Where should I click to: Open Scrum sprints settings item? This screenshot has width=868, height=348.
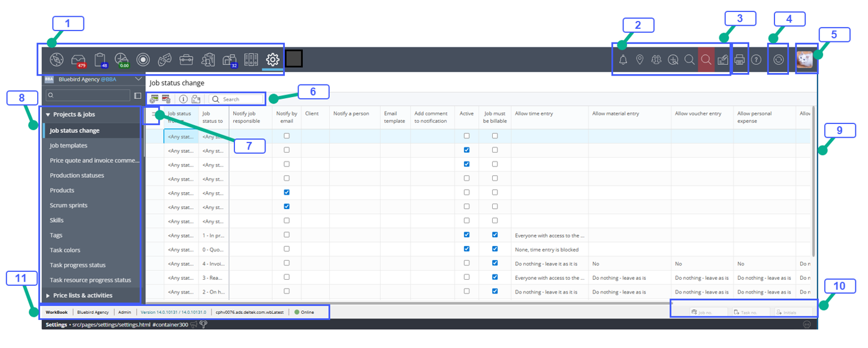[68, 205]
